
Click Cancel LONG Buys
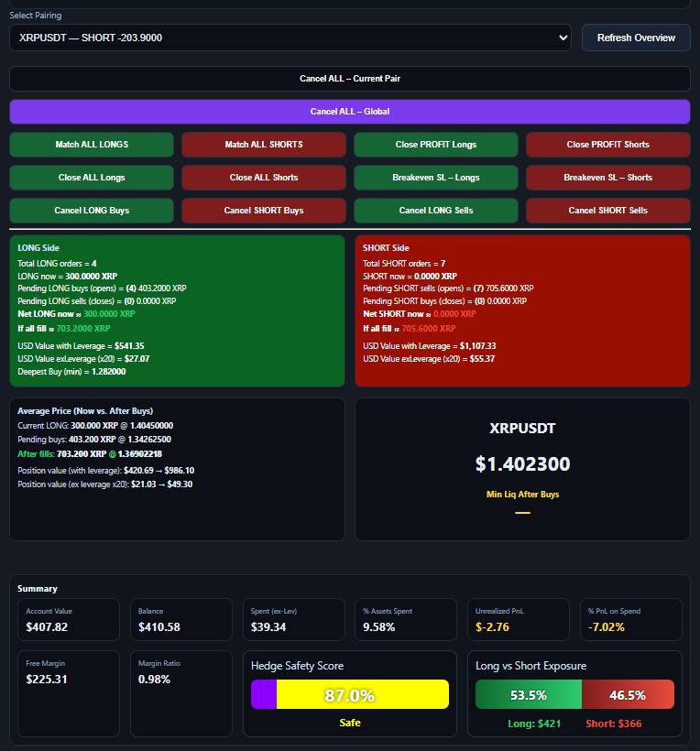(x=92, y=211)
